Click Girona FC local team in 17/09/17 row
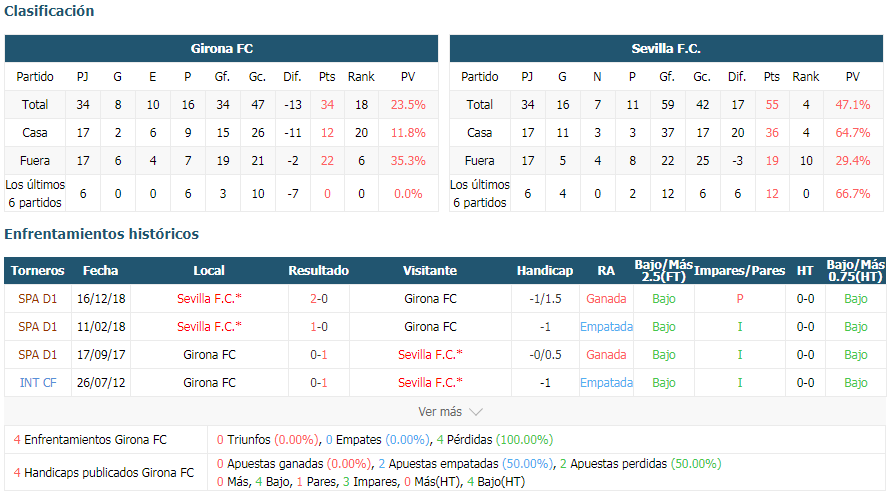The height and width of the screenshot is (493, 892). point(209,354)
